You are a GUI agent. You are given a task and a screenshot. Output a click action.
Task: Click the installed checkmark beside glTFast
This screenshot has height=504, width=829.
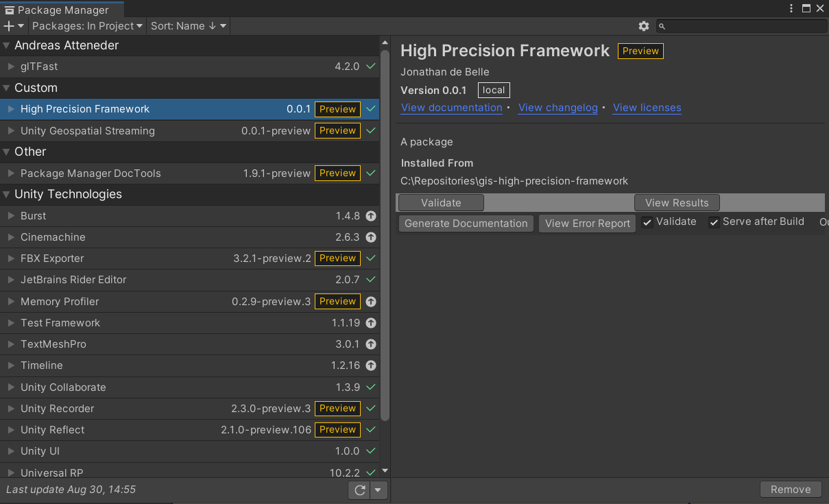click(x=371, y=67)
